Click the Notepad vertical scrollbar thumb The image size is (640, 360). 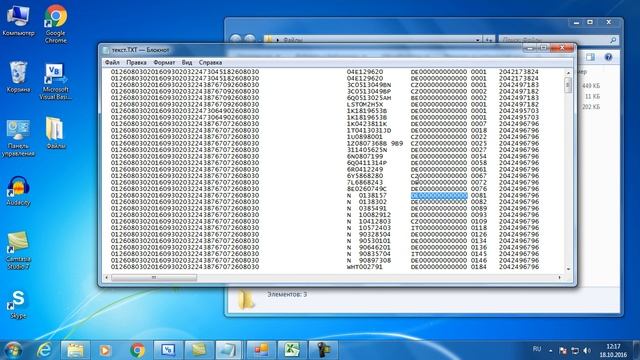click(568, 85)
